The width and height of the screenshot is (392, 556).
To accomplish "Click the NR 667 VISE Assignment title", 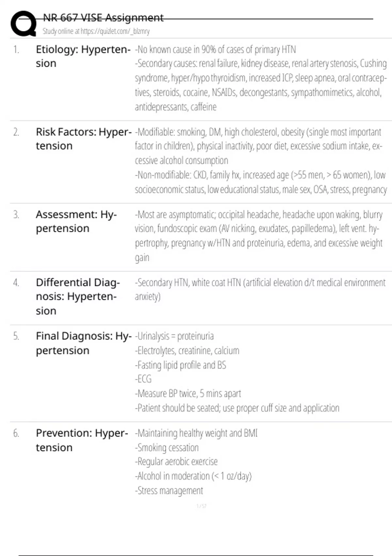I will (103, 18).
